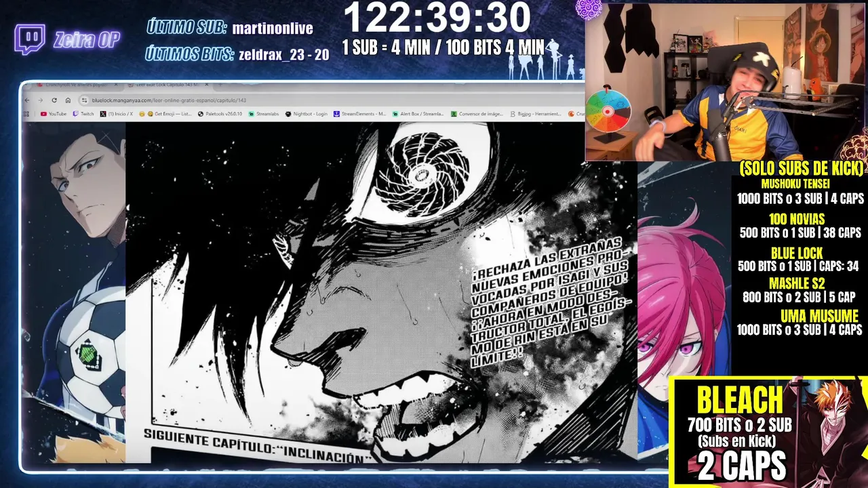The height and width of the screenshot is (488, 868).
Task: Open the (1) Inicio / X bookmark
Action: coord(117,114)
